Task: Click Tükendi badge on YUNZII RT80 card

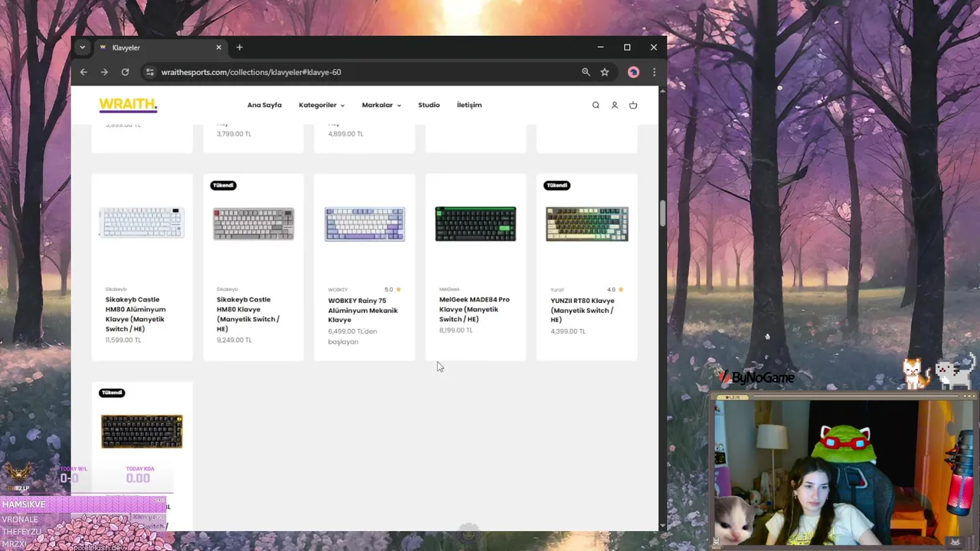Action: [x=557, y=185]
